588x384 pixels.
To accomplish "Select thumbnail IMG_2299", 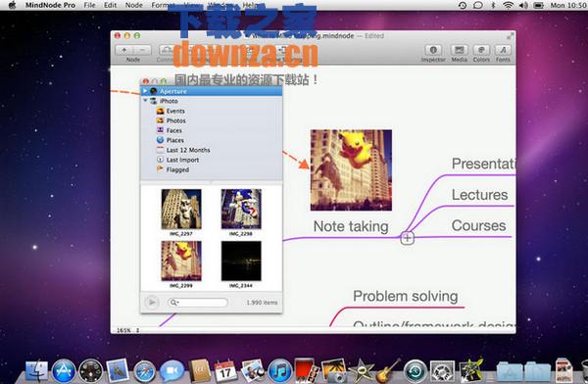I will [181, 261].
